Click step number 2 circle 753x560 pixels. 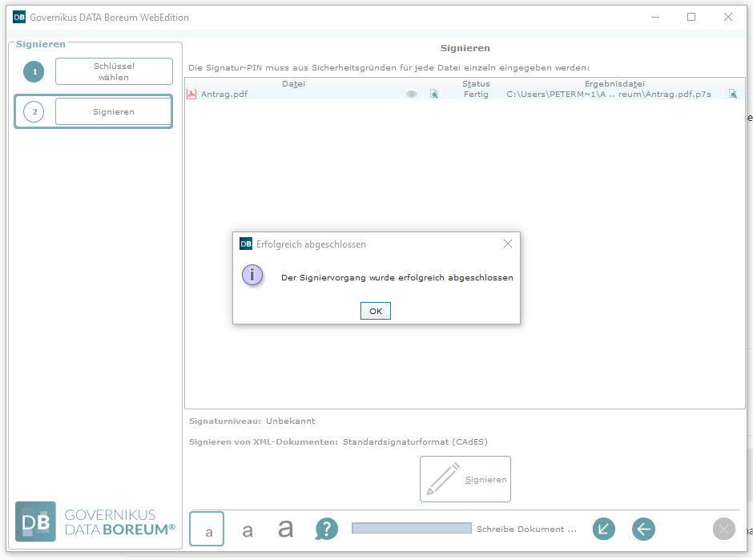34,112
